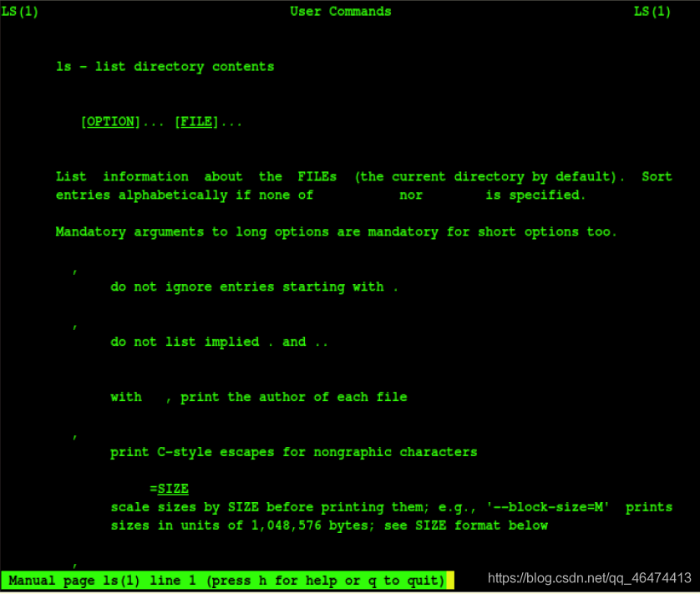Select the underlined OPTION argument
Viewport: 700px width, 594px height.
pyautogui.click(x=111, y=121)
